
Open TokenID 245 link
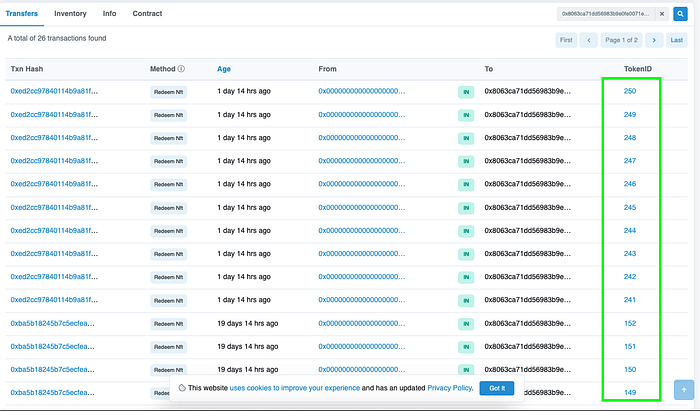[x=630, y=208]
